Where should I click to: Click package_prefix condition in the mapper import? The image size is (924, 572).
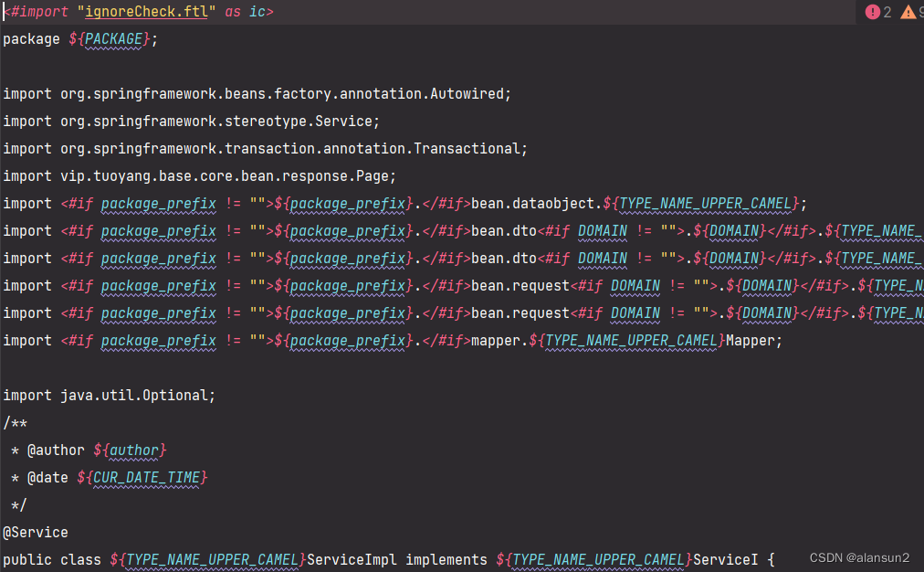pos(159,341)
